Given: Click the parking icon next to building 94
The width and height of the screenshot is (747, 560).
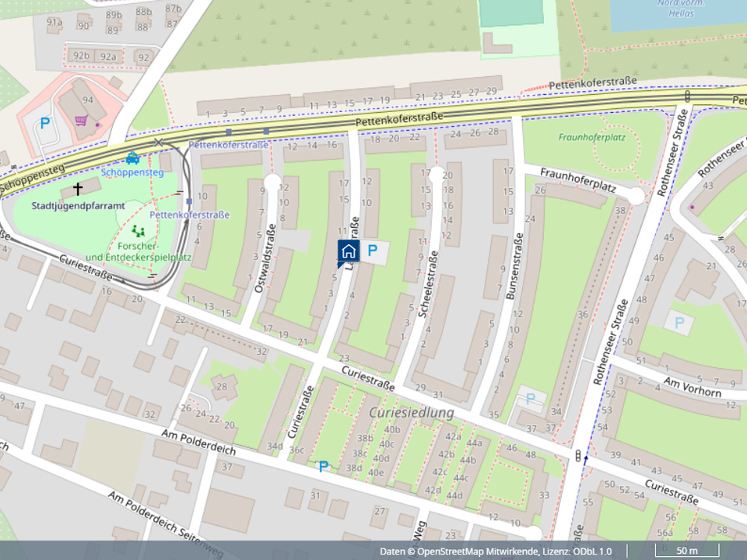Looking at the screenshot, I should (45, 124).
